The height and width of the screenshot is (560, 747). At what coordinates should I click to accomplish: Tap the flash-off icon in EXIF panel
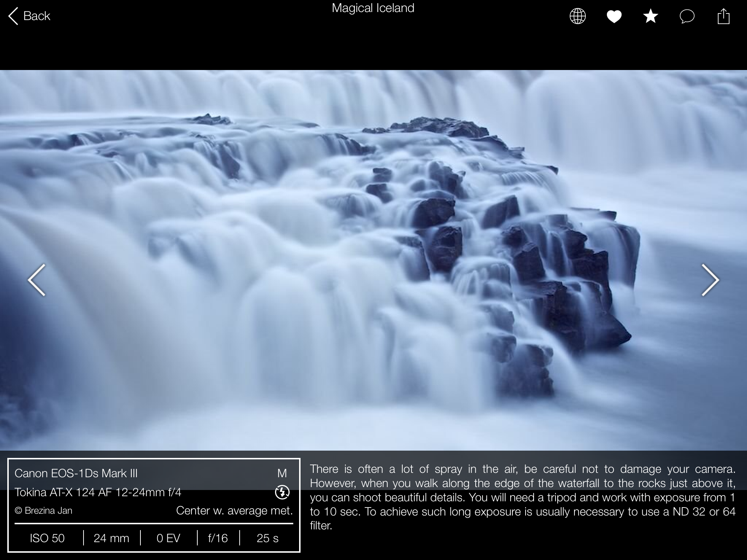[x=282, y=493]
